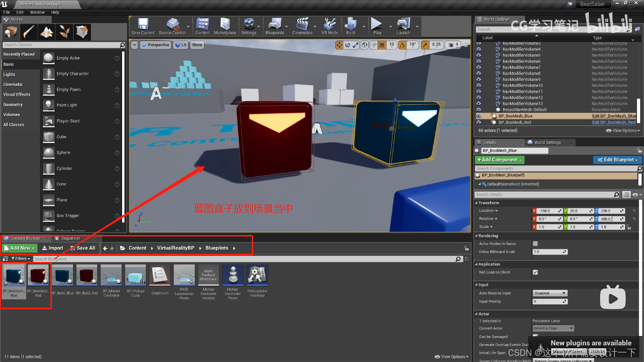Toggle Net Load on Client checkbox
This screenshot has height=362, width=644.
click(535, 272)
